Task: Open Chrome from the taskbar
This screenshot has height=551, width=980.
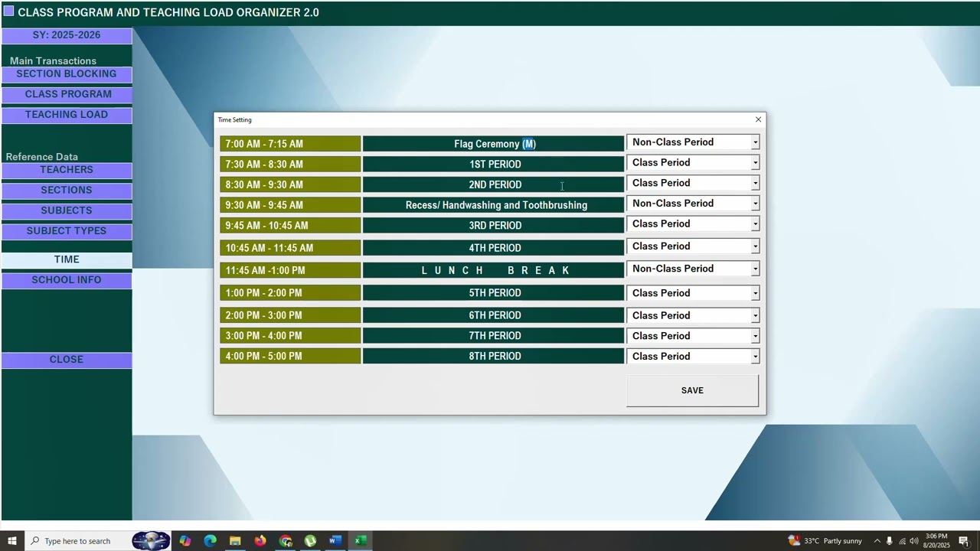Action: pyautogui.click(x=286, y=541)
